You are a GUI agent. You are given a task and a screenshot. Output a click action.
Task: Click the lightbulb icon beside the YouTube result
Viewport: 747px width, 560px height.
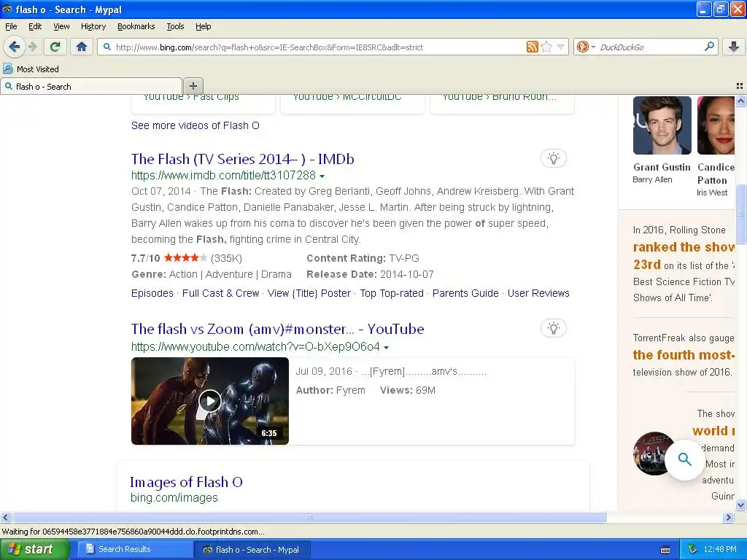[553, 328]
